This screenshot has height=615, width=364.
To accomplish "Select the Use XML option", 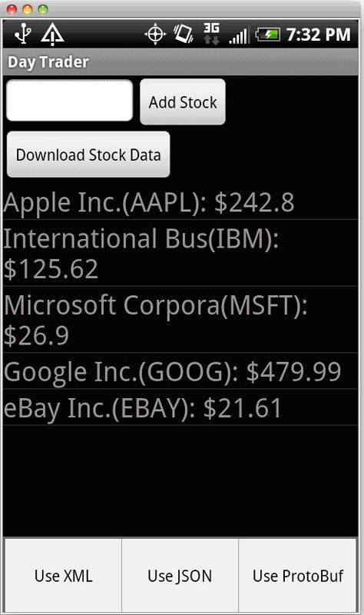I will [63, 575].
